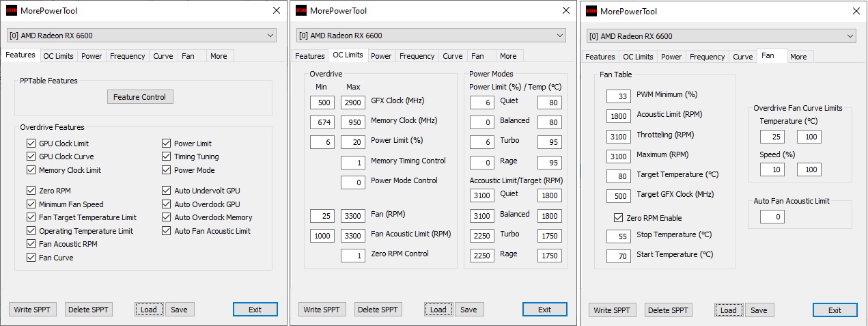This screenshot has height=326, width=868.
Task: Toggle the Fan Curve checkbox
Action: [31, 258]
